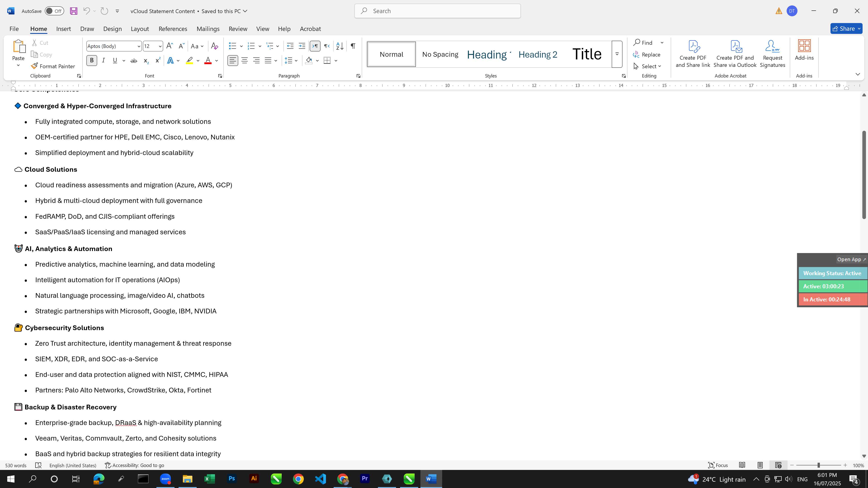Click the Strikethrough icon
Image resolution: width=868 pixels, height=488 pixels.
click(x=133, y=61)
